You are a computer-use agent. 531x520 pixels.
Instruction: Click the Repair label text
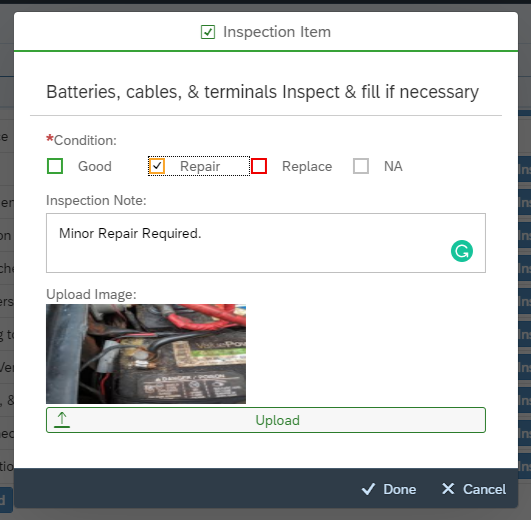[200, 167]
